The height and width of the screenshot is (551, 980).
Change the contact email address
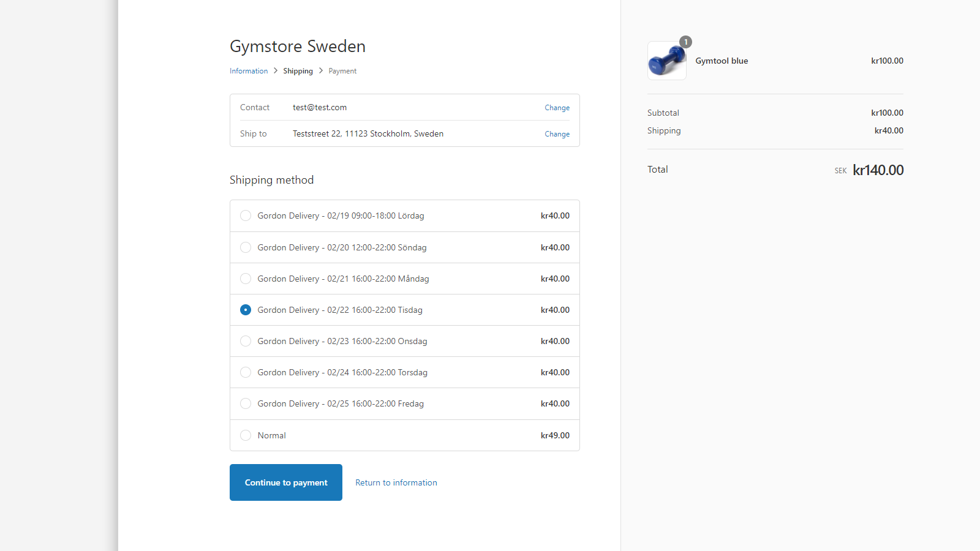557,108
